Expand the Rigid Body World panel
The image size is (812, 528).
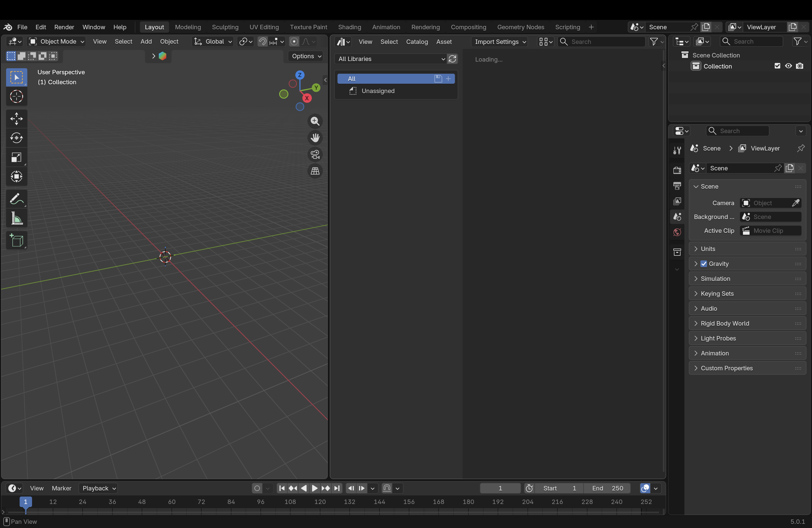tap(747, 323)
